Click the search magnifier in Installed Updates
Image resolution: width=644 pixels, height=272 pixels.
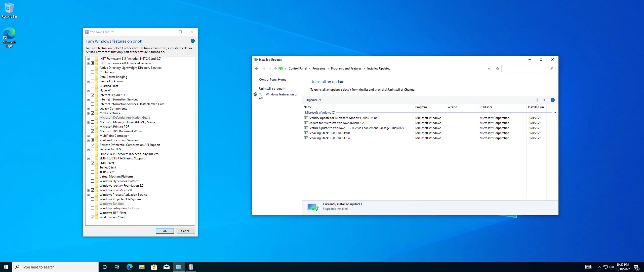click(x=552, y=69)
